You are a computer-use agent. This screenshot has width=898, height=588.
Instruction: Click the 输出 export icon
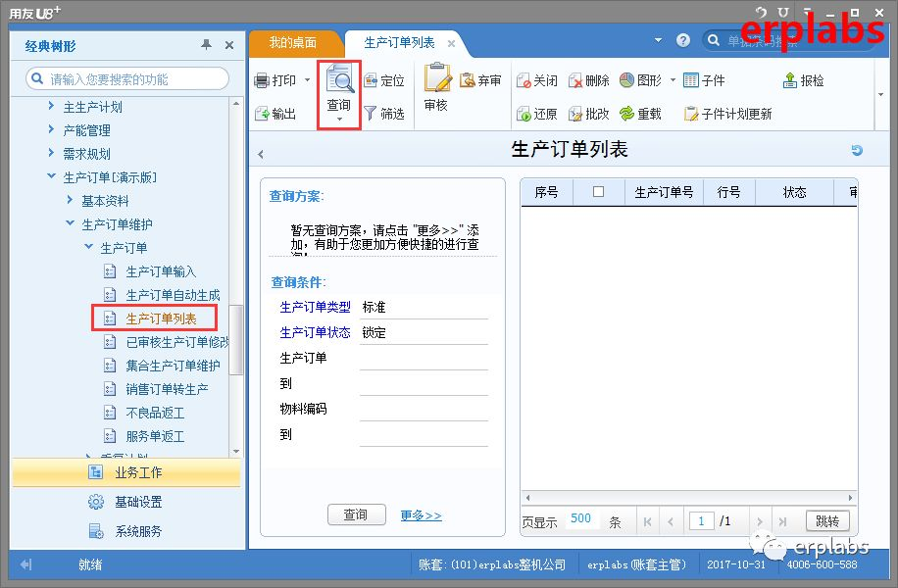point(262,114)
